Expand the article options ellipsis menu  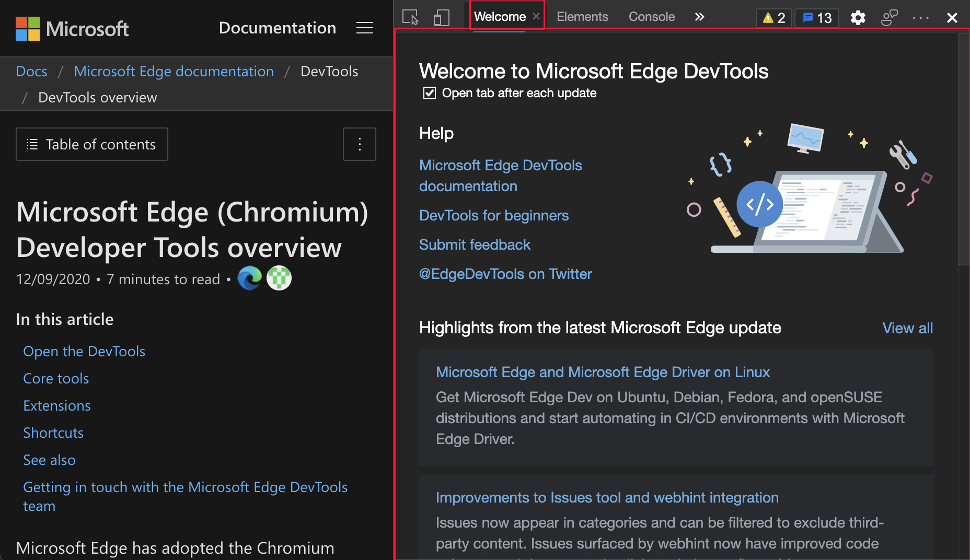coord(360,144)
